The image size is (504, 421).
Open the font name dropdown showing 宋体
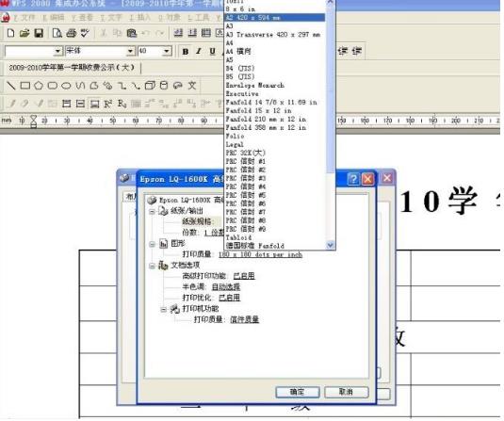[130, 51]
